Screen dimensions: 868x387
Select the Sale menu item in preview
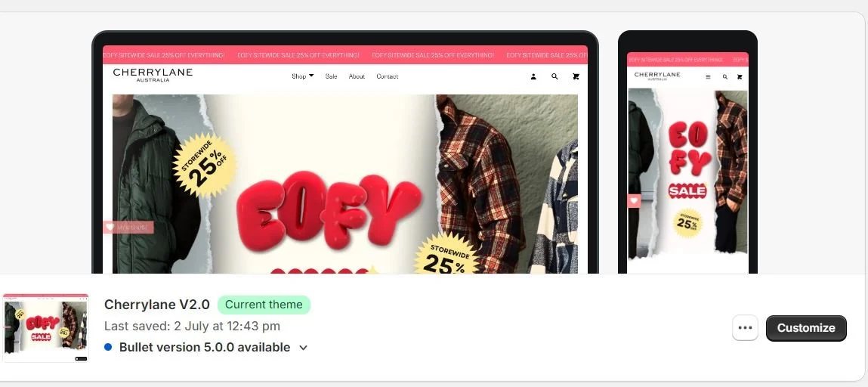tap(331, 76)
